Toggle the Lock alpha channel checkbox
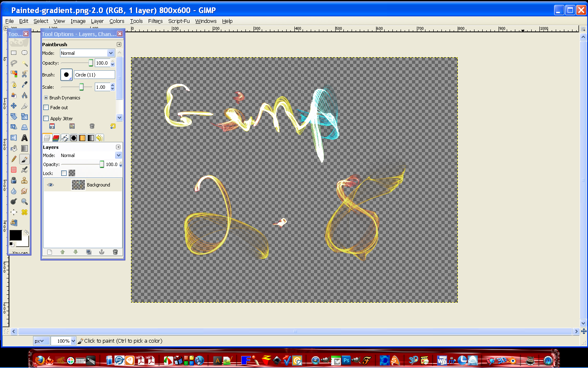Image resolution: width=588 pixels, height=368 pixels. 64,173
